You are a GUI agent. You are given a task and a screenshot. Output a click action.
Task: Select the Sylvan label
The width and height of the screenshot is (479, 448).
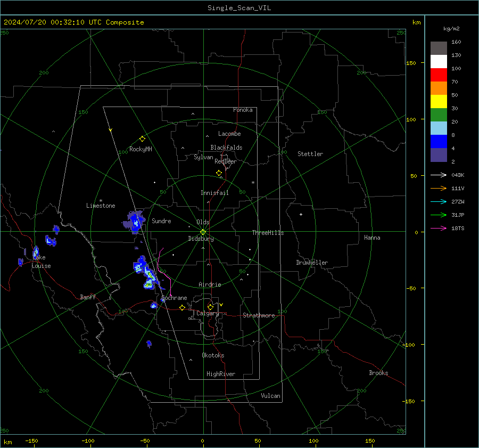pos(203,157)
